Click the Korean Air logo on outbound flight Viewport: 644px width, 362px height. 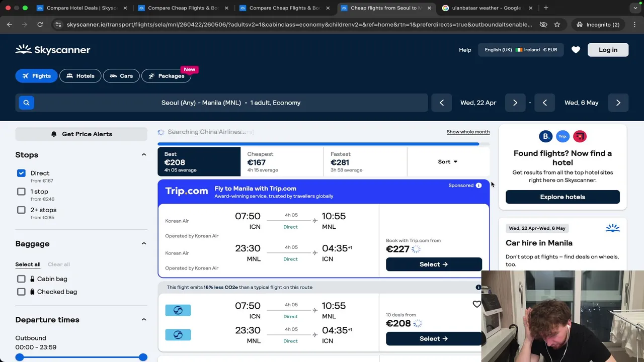point(178,311)
